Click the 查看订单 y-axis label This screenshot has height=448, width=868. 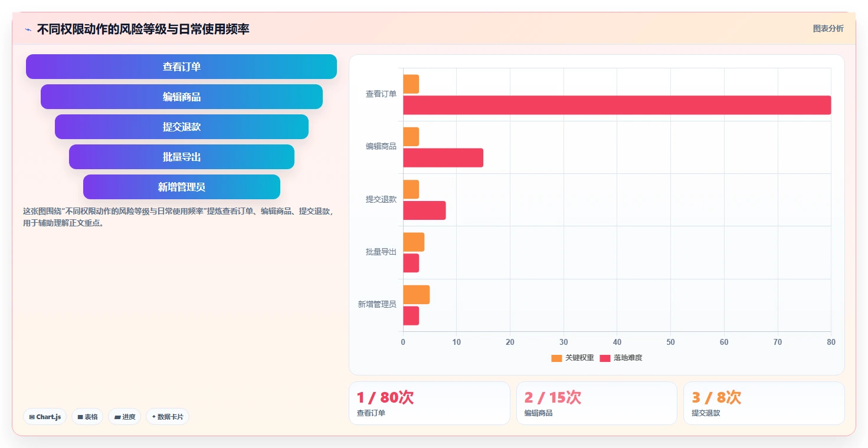click(381, 94)
